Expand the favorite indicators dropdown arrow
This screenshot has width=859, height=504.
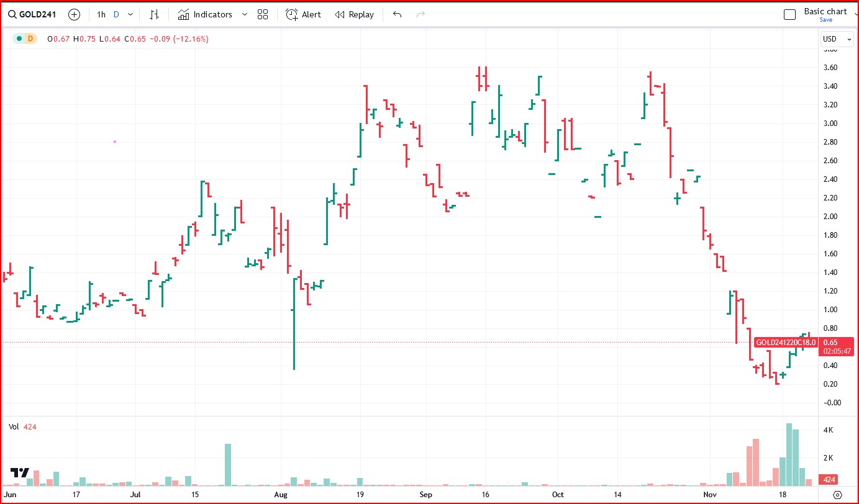pyautogui.click(x=244, y=14)
